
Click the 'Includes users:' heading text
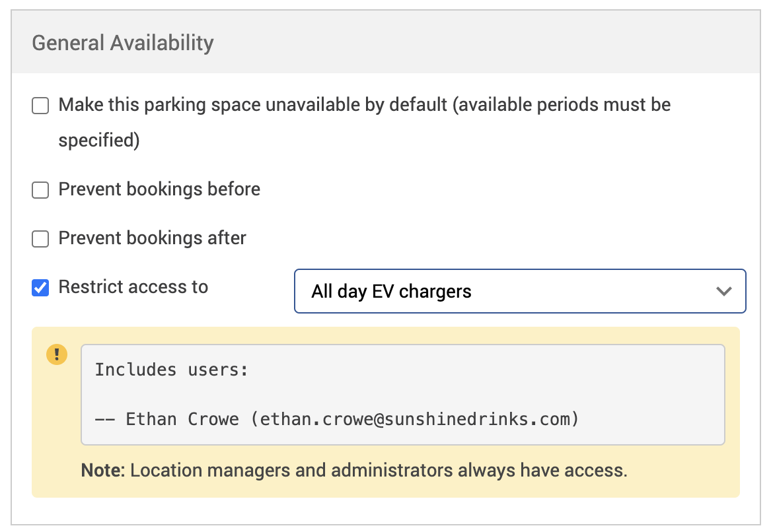tap(171, 370)
